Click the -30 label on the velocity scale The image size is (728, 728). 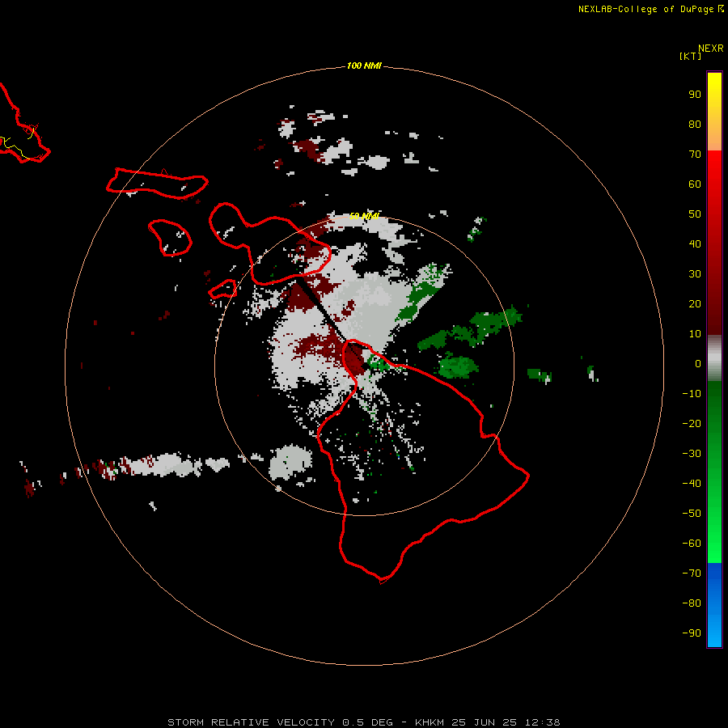coord(692,454)
